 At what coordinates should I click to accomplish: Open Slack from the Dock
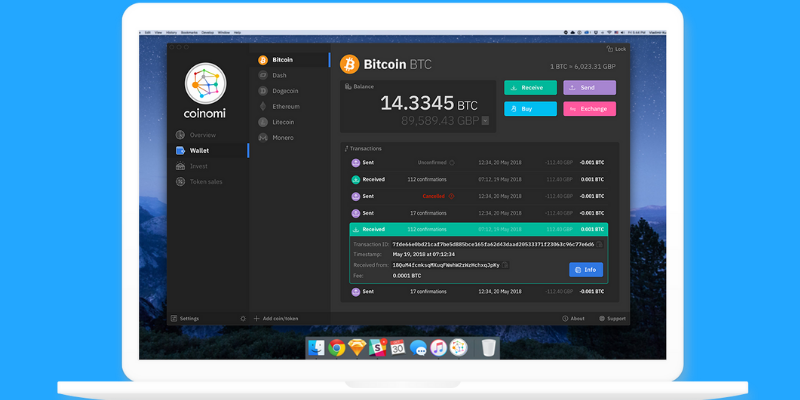click(378, 348)
